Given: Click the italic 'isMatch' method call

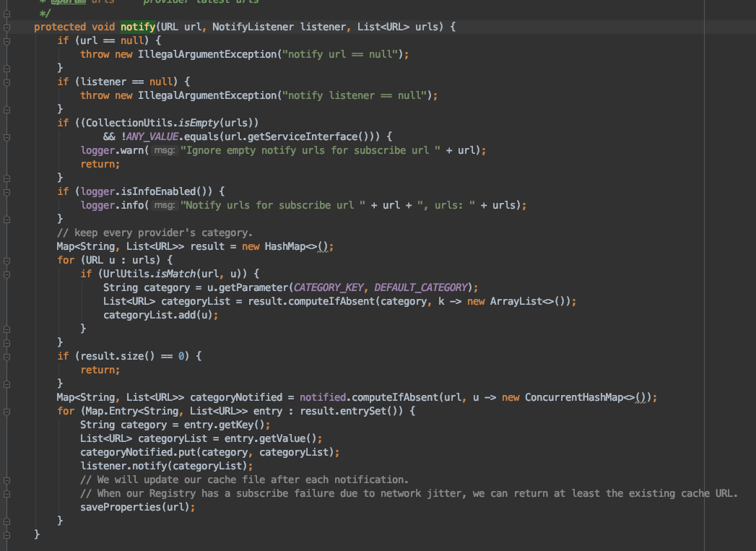Looking at the screenshot, I should [x=175, y=274].
